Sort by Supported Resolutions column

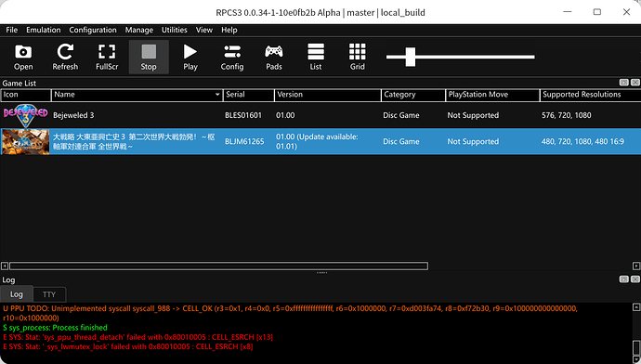coord(590,95)
